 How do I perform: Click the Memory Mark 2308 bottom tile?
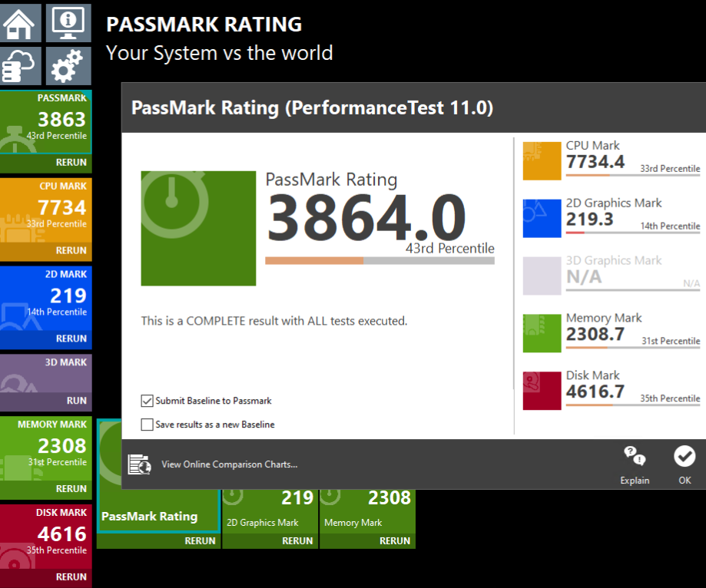pyautogui.click(x=367, y=510)
